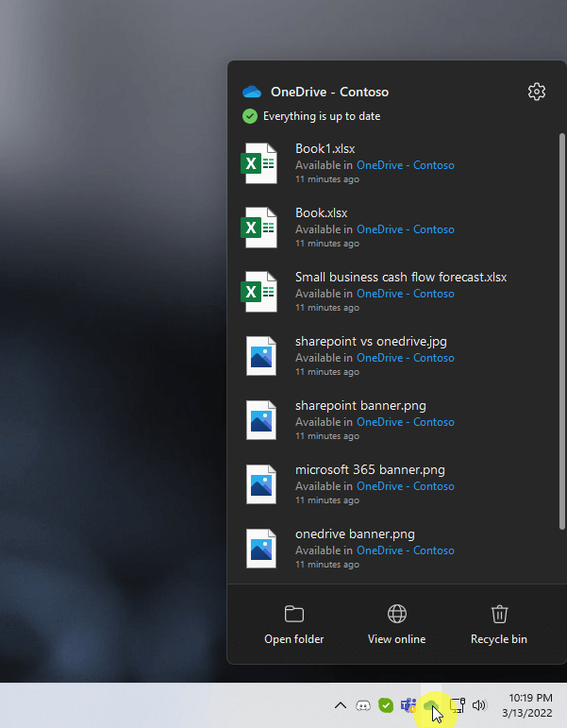Select microsoft 365 banner.png file name
This screenshot has width=567, height=728.
tap(370, 469)
